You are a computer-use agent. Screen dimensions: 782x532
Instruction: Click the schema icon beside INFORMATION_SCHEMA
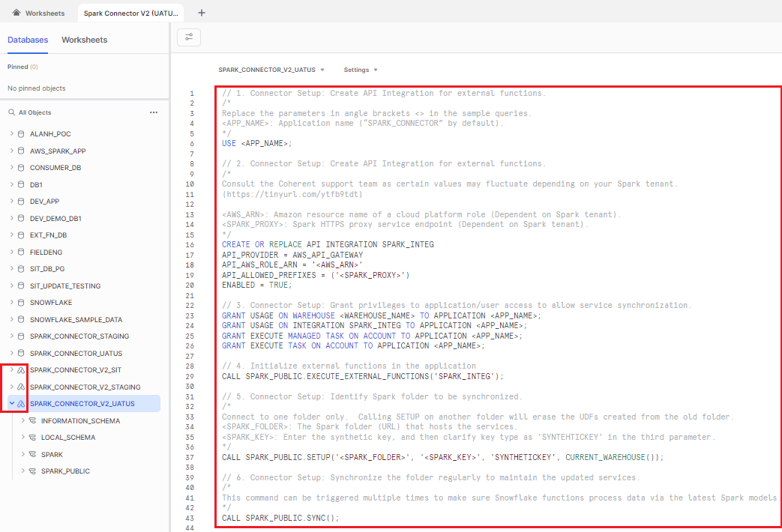pyautogui.click(x=32, y=421)
